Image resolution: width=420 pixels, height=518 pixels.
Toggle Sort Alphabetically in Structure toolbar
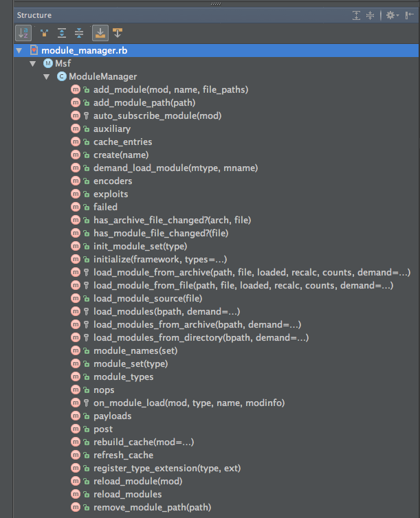(23, 33)
